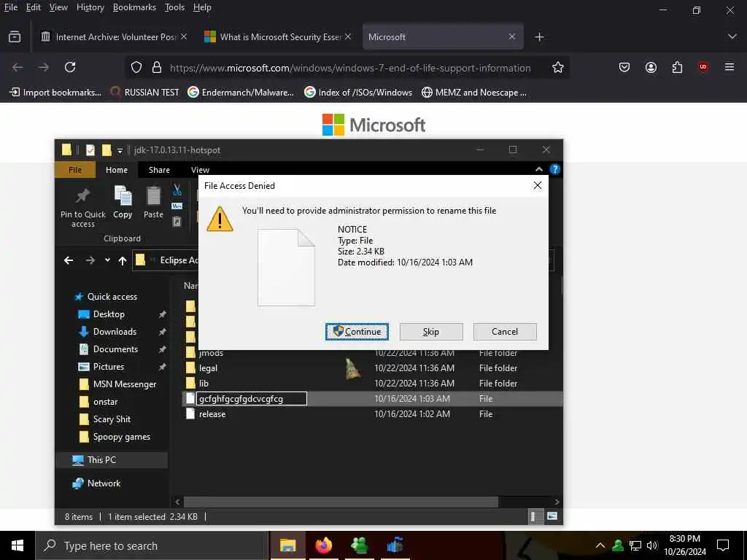The width and height of the screenshot is (747, 560).
Task: Open the Windows Start menu
Action: (18, 545)
